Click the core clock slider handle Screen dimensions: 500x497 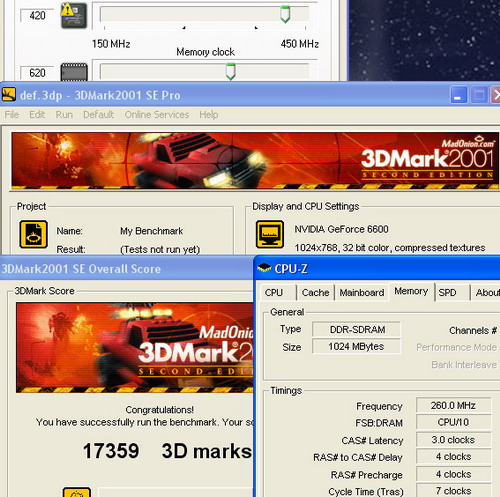click(285, 14)
